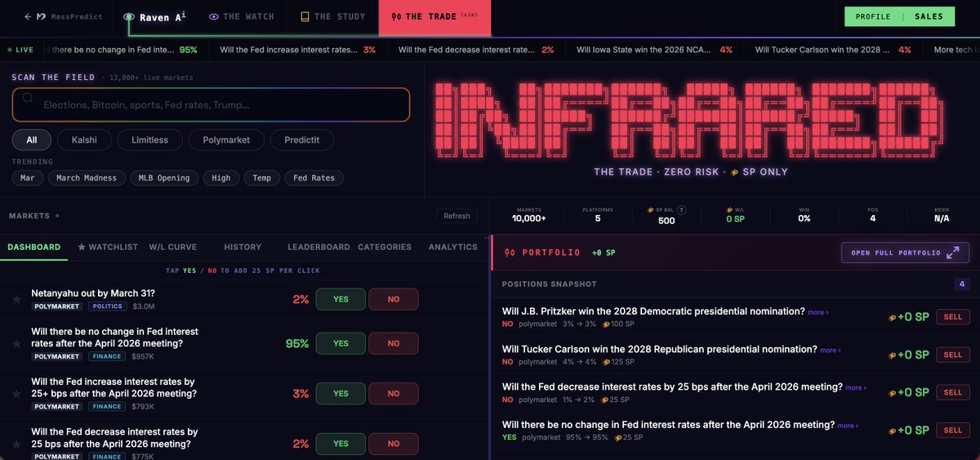
Task: Buy NO on Netanyahu out by March 31
Action: pyautogui.click(x=394, y=299)
